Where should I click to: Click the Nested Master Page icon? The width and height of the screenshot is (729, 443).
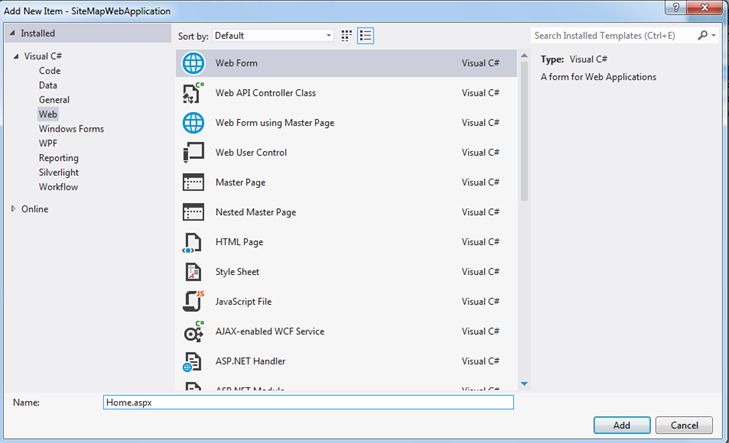[x=193, y=212]
